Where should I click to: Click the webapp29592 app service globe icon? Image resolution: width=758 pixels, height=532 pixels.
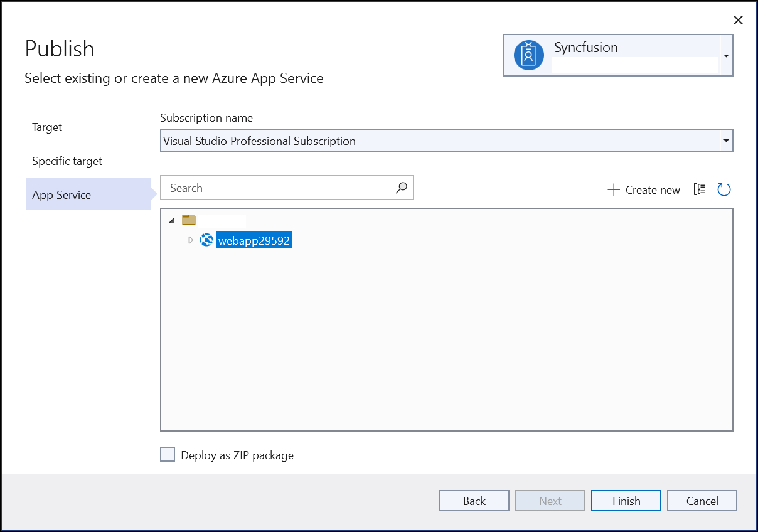pos(206,240)
